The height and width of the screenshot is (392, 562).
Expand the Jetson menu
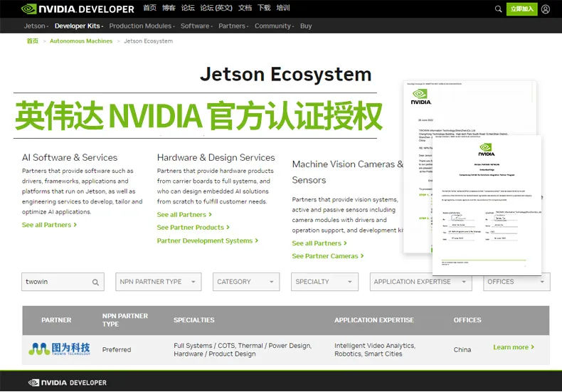(x=36, y=26)
